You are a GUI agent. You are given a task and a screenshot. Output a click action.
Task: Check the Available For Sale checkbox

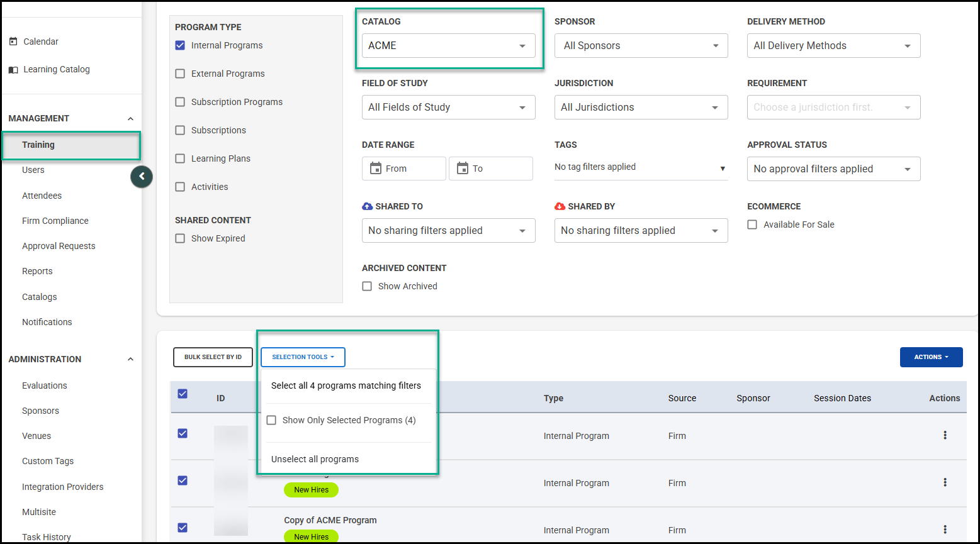coord(752,225)
